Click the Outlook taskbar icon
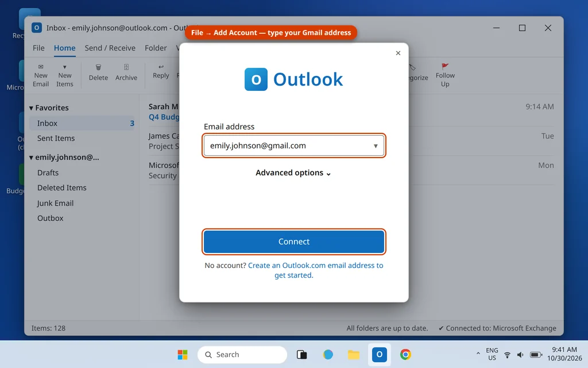This screenshot has width=588, height=368. click(379, 354)
